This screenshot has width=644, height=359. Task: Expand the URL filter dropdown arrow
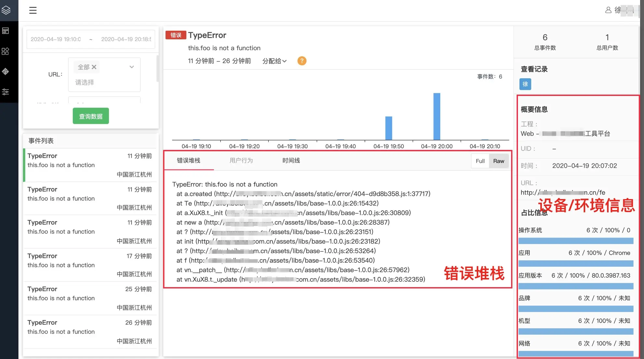(132, 67)
